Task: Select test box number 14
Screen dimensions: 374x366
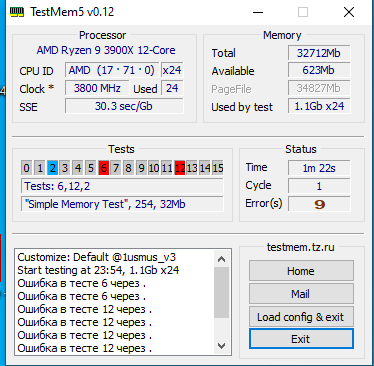Action: point(205,168)
